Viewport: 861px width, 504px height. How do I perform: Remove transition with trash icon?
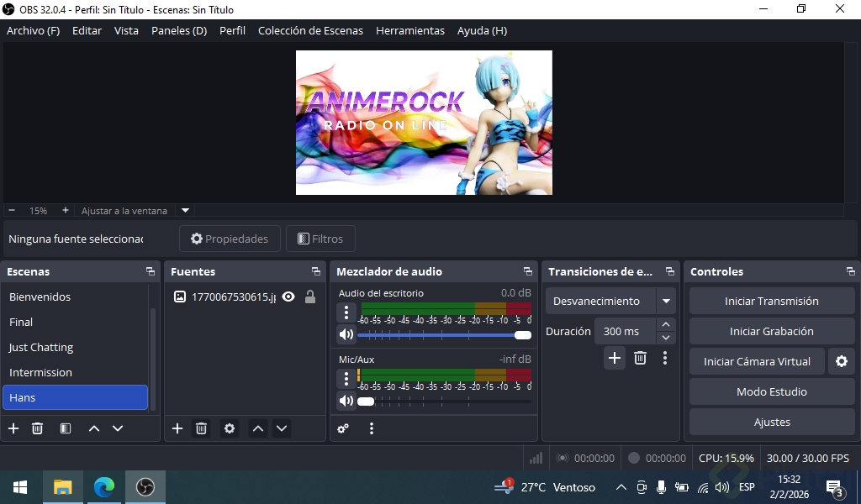click(640, 358)
